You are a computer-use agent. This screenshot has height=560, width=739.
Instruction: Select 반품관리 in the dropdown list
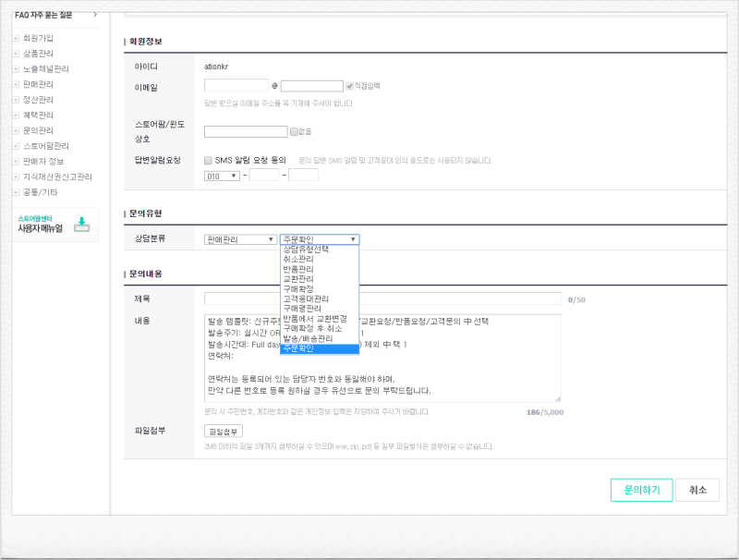(320, 269)
